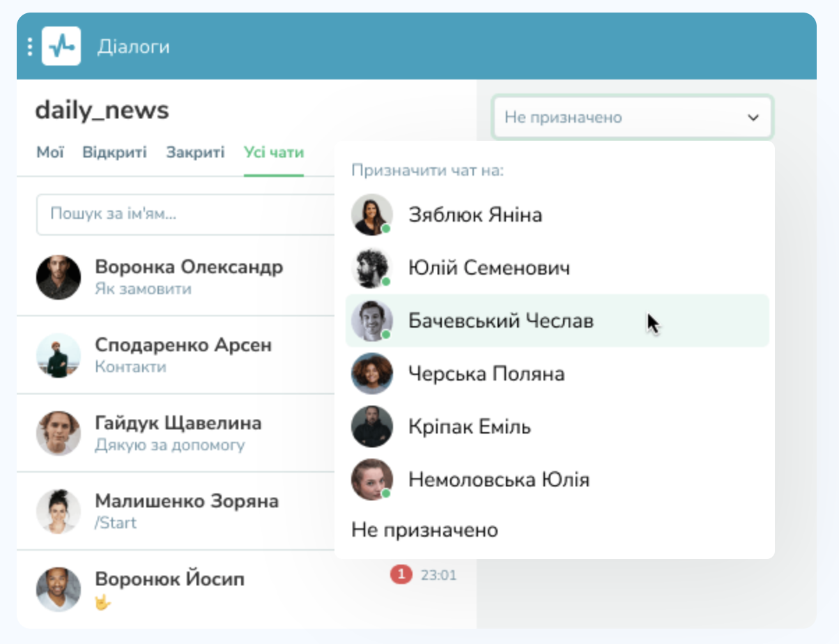Switch to the Відкриті tab

tap(114, 152)
